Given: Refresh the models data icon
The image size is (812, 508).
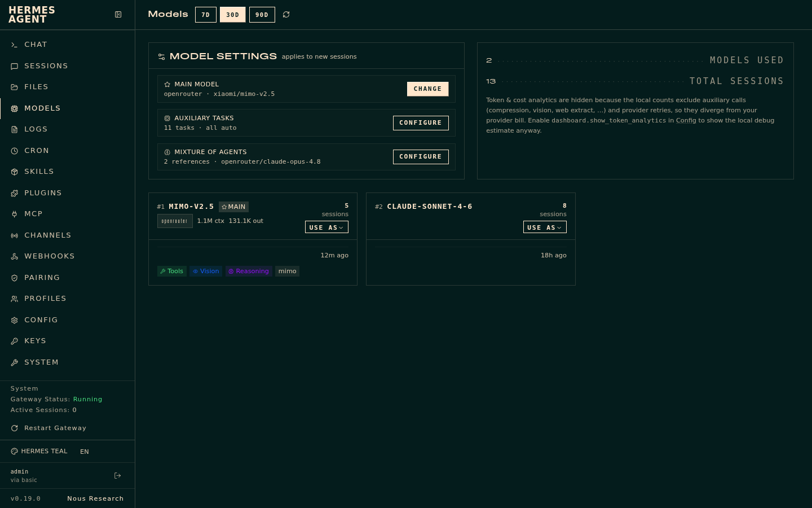Looking at the screenshot, I should [286, 15].
